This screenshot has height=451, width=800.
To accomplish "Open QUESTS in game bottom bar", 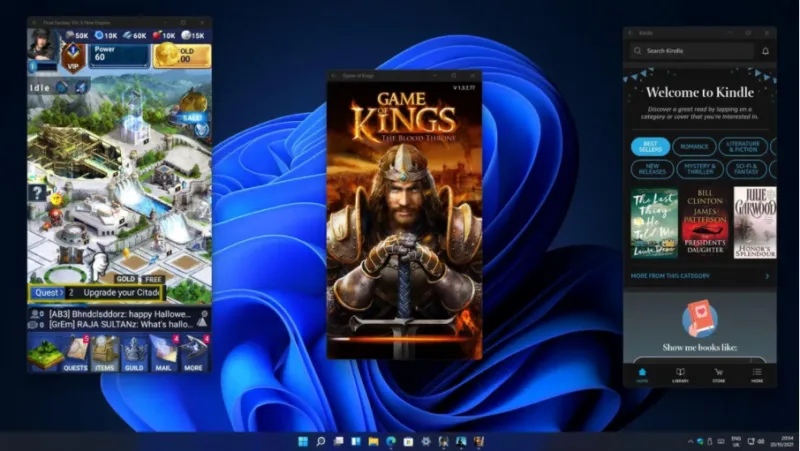I will click(x=76, y=353).
